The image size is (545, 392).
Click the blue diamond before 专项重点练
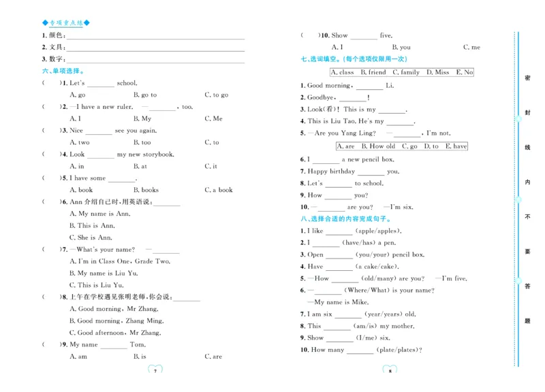(45, 22)
